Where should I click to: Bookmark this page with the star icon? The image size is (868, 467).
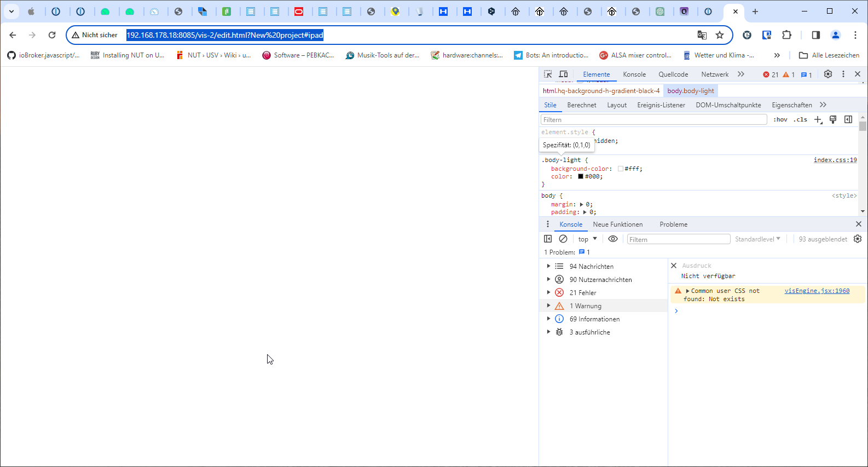coord(720,35)
